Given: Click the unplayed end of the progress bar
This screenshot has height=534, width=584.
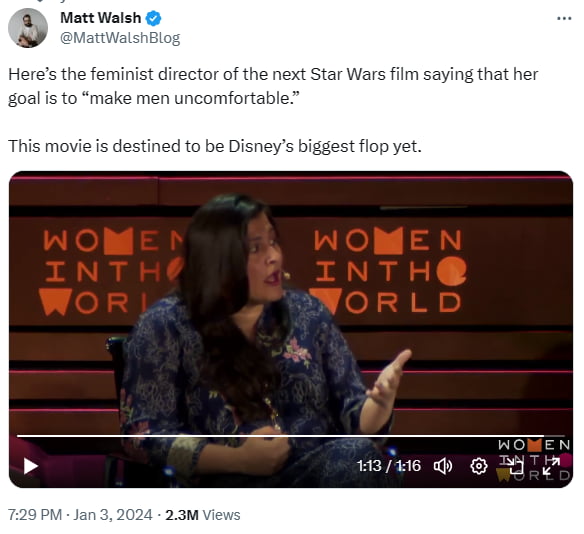Looking at the screenshot, I should tap(555, 435).
